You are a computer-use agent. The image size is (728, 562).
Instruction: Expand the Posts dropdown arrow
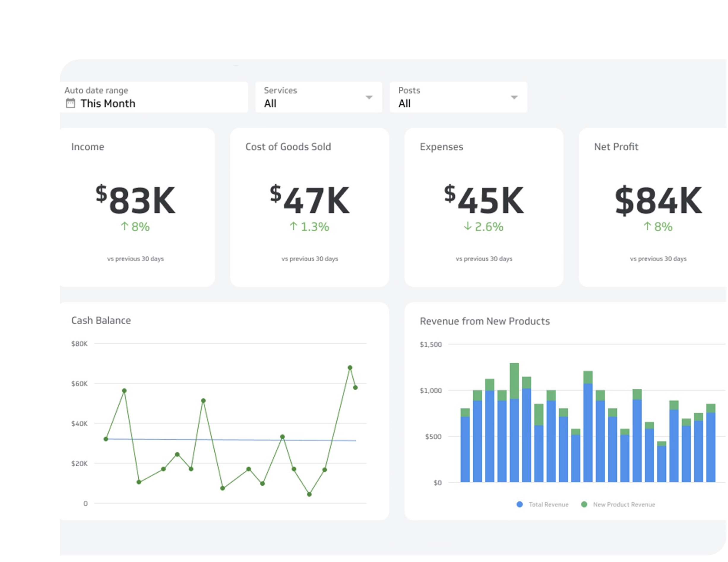tap(514, 97)
